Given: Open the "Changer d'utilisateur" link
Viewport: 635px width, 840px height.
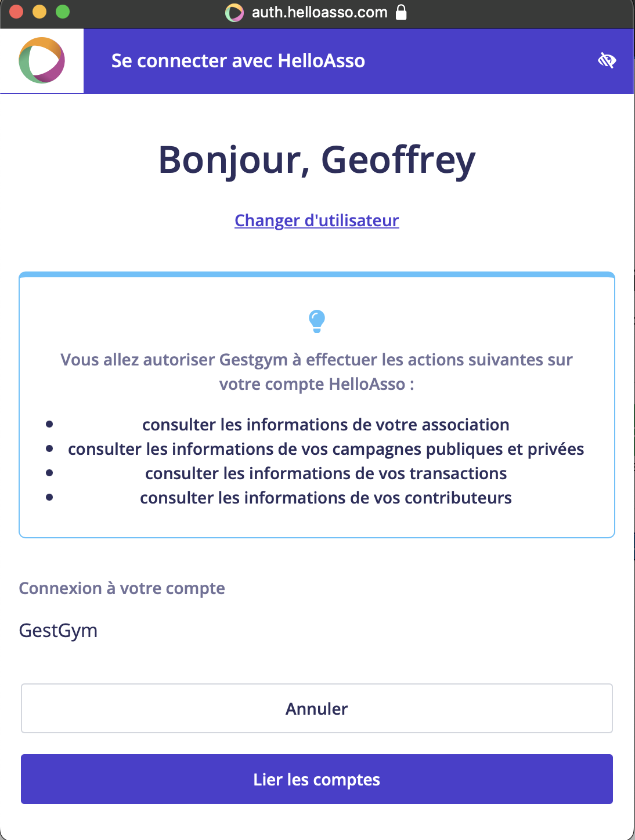Looking at the screenshot, I should point(317,220).
